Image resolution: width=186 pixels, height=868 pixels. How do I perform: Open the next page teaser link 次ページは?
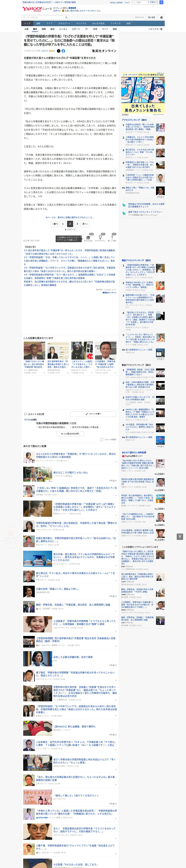pos(70,217)
